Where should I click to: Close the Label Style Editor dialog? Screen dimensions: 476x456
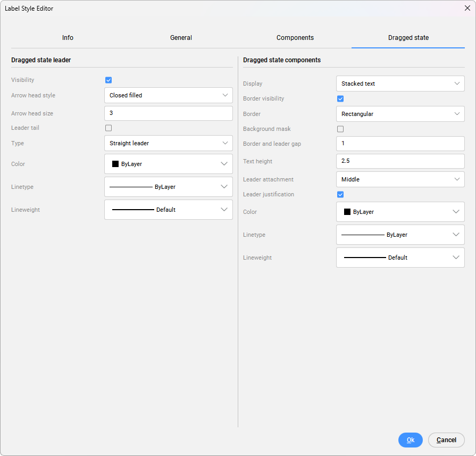click(x=467, y=9)
